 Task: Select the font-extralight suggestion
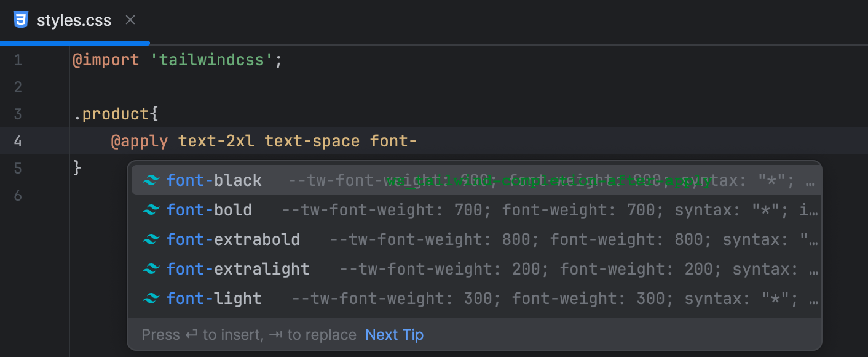coord(237,269)
